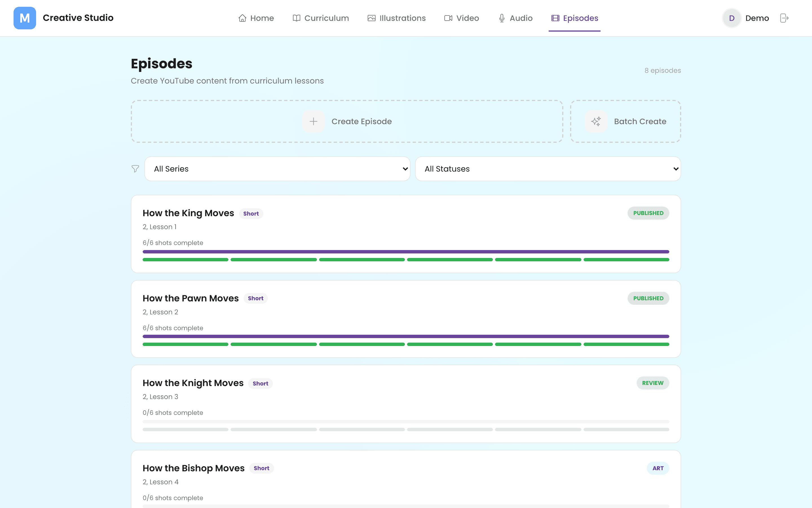This screenshot has height=508, width=812.
Task: Click the funnel filter icon
Action: pyautogui.click(x=135, y=169)
